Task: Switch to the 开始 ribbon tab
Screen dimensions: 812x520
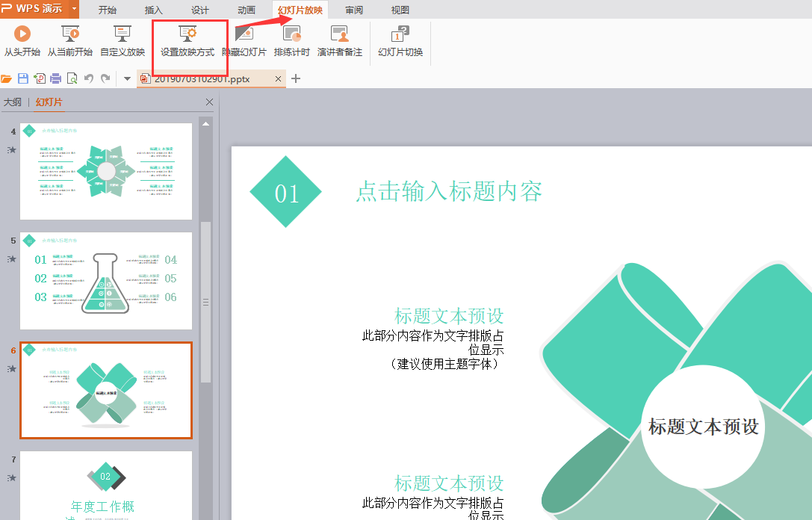Action: [x=108, y=10]
